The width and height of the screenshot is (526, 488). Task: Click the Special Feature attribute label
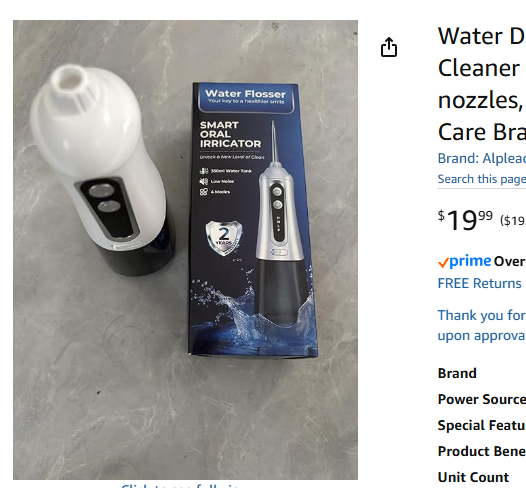(x=482, y=425)
